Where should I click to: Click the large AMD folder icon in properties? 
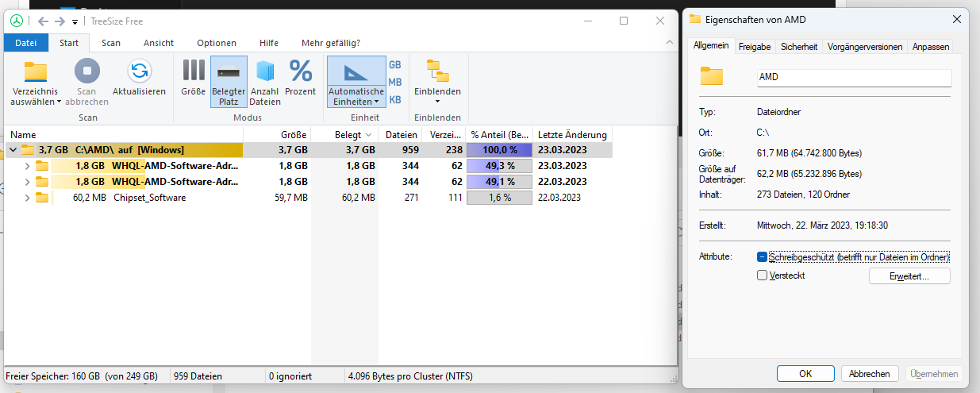[712, 76]
